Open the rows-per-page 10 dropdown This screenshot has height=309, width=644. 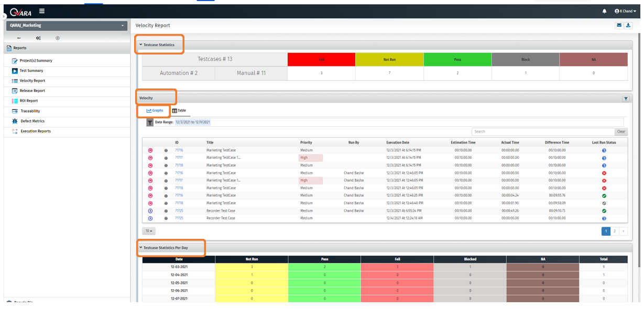coord(149,231)
